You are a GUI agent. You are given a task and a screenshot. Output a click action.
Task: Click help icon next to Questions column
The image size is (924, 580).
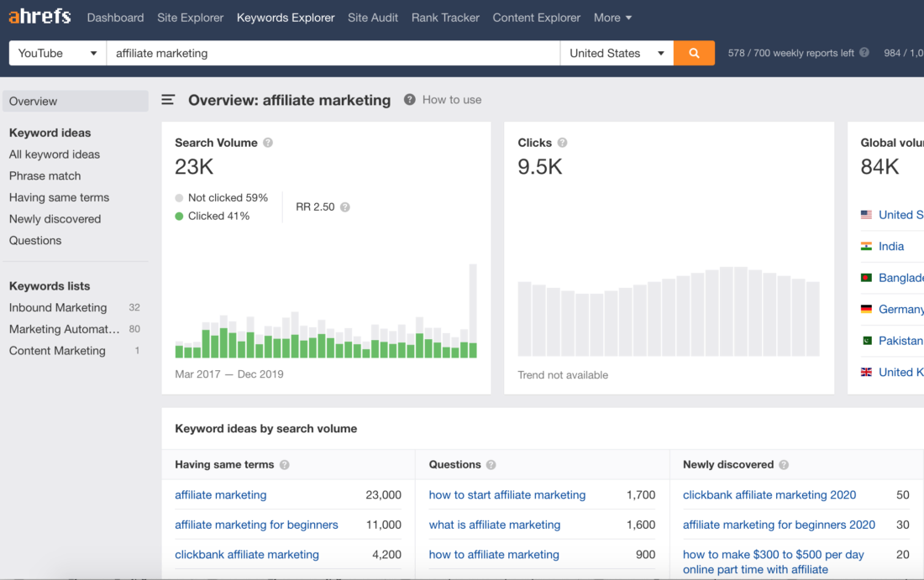[491, 465]
